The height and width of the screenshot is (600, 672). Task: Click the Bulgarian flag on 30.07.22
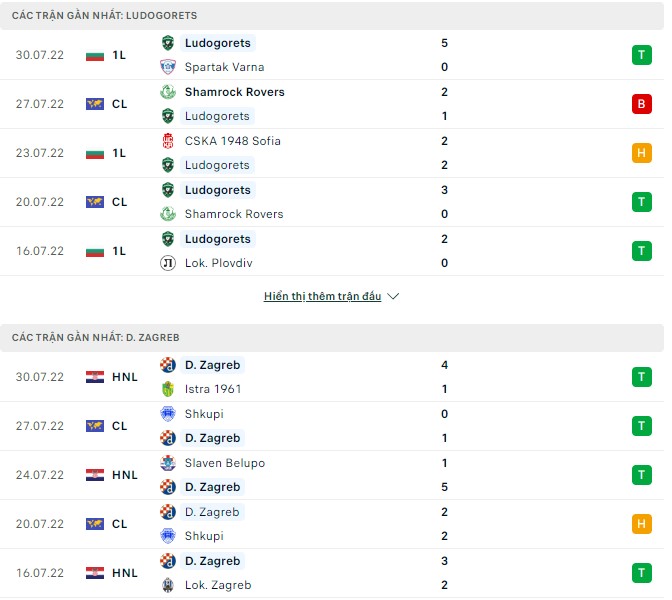point(95,55)
